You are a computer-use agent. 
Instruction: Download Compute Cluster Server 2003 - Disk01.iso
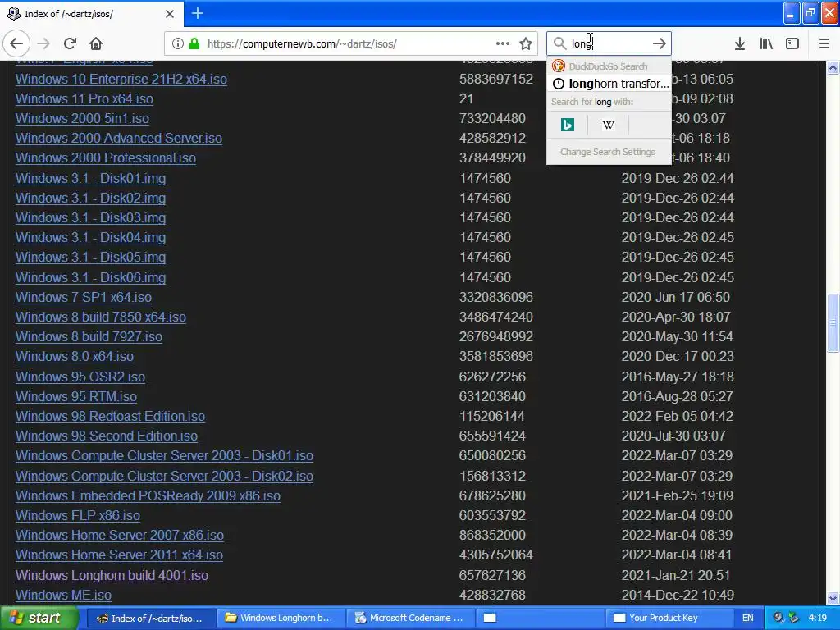tap(164, 456)
